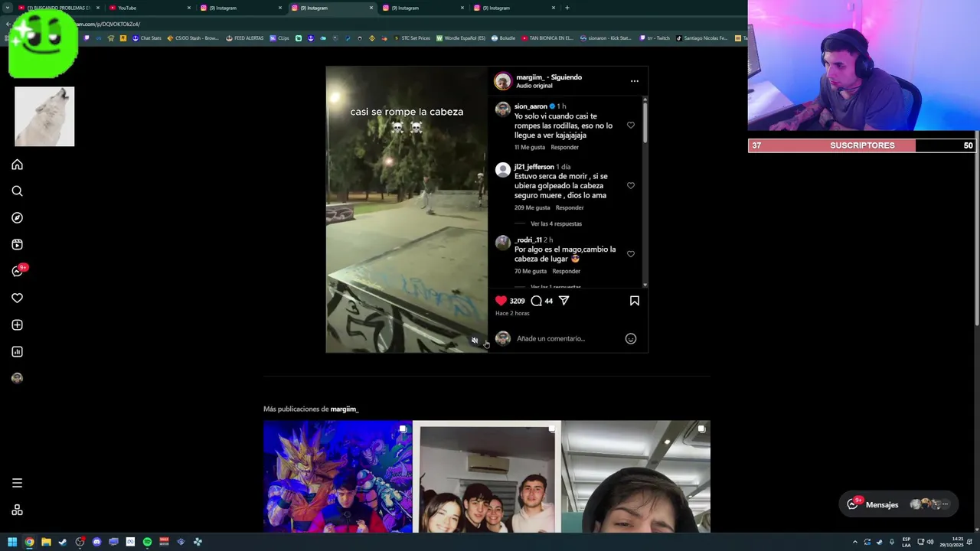This screenshot has height=551, width=980.
Task: Open Instagram search from sidebar
Action: (x=17, y=191)
